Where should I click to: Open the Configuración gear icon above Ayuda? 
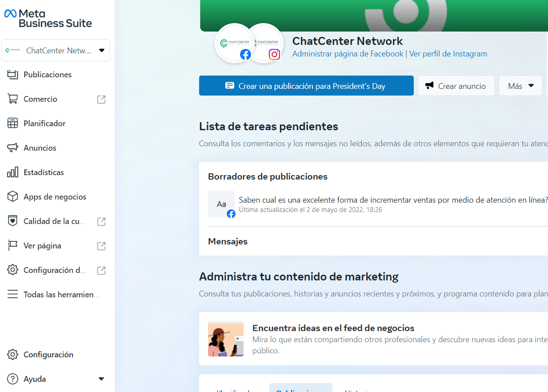pos(12,355)
